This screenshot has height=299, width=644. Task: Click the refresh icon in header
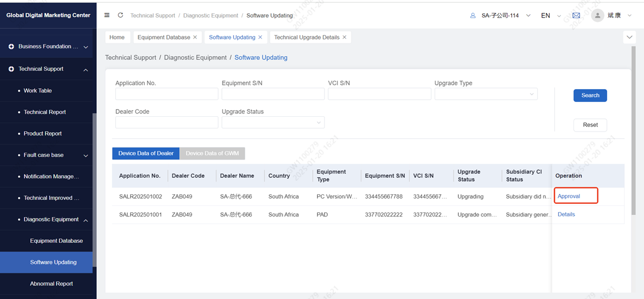pos(120,15)
